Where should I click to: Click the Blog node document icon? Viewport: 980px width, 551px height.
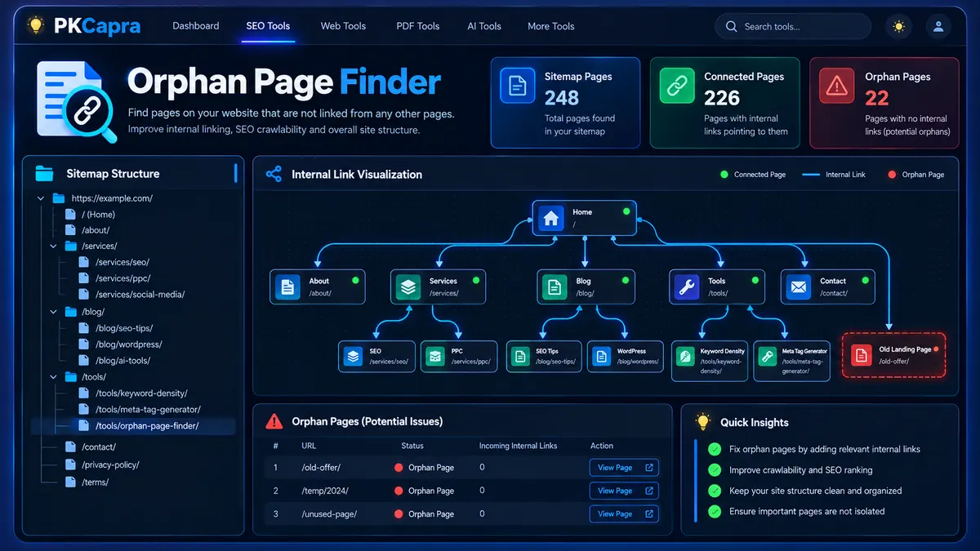pos(555,287)
